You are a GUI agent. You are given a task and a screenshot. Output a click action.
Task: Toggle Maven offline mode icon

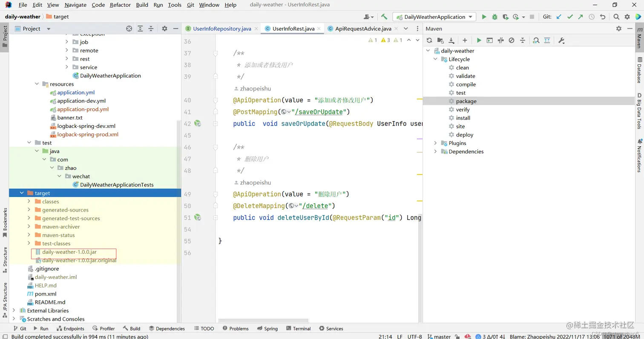[x=501, y=40]
